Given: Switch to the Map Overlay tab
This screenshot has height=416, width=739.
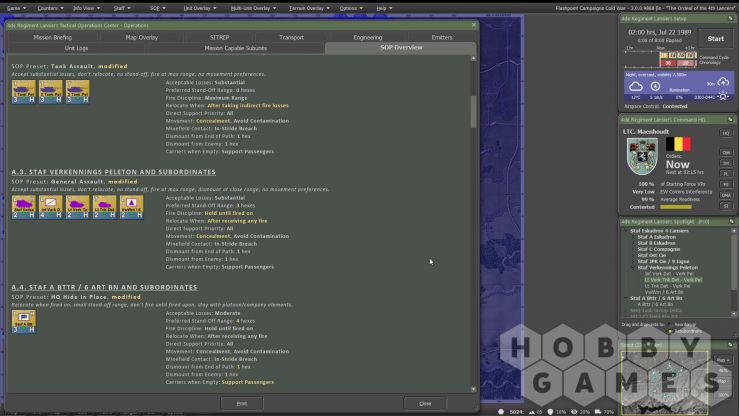Looking at the screenshot, I should (141, 37).
